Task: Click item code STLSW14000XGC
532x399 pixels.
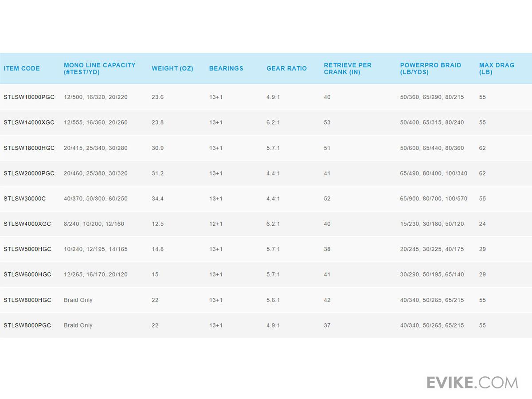Action: tap(29, 122)
